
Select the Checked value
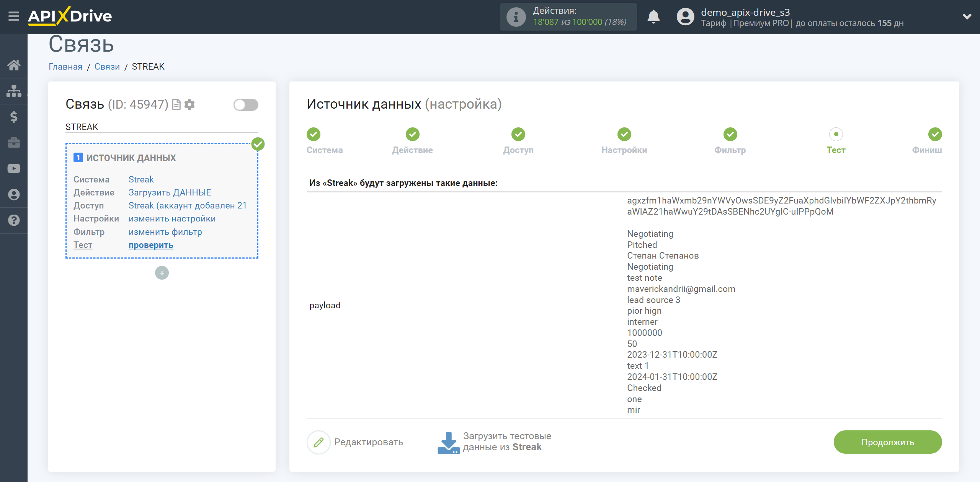click(x=644, y=388)
